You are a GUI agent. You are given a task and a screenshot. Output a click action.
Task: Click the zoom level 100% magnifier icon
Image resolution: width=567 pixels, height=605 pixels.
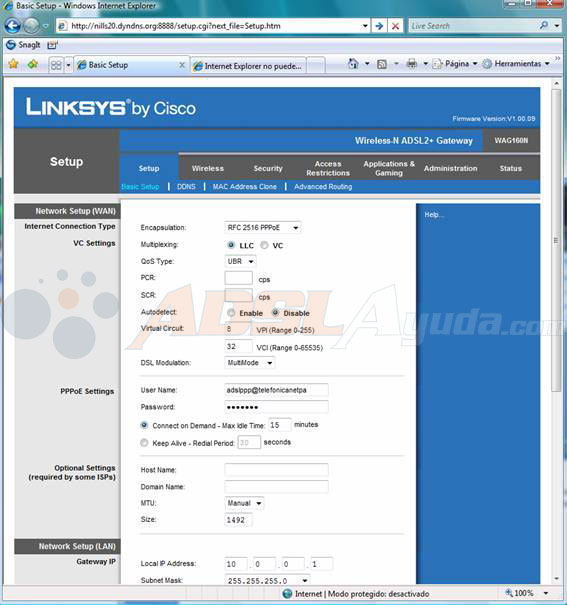coord(509,593)
